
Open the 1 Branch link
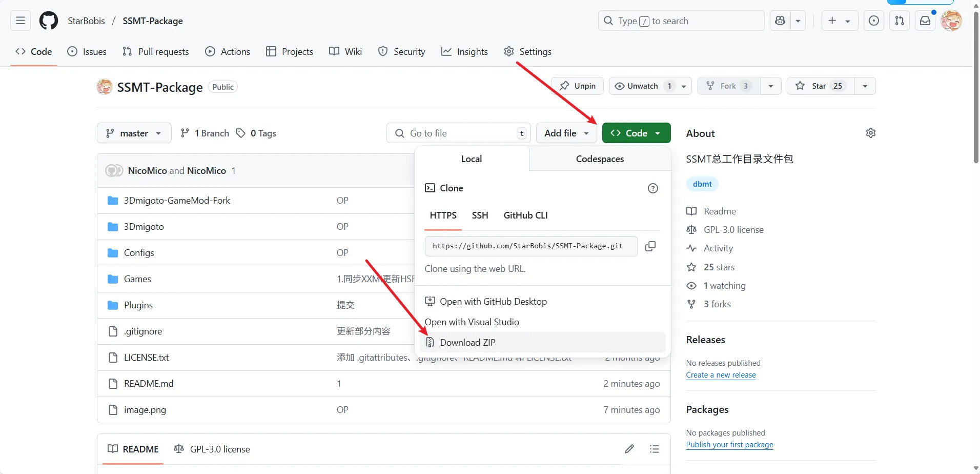205,133
